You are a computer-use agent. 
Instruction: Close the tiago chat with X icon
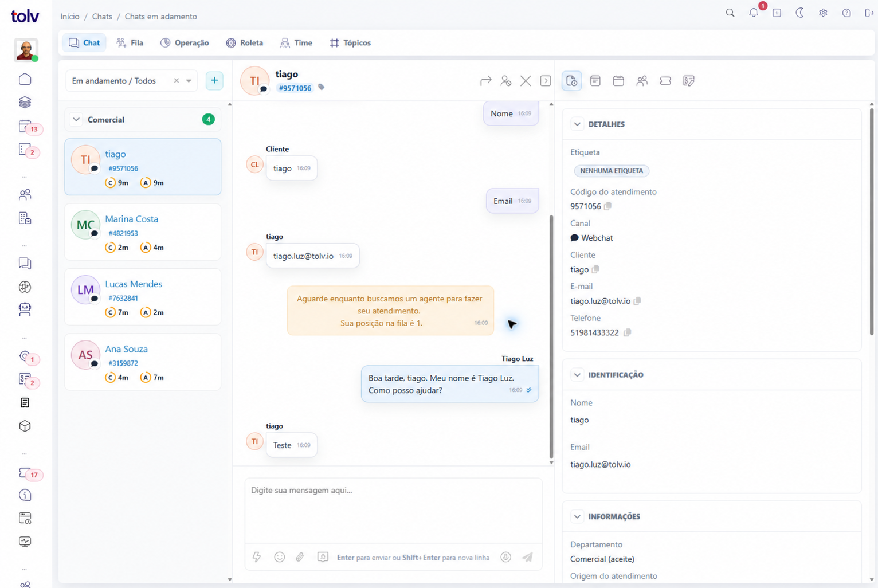526,81
